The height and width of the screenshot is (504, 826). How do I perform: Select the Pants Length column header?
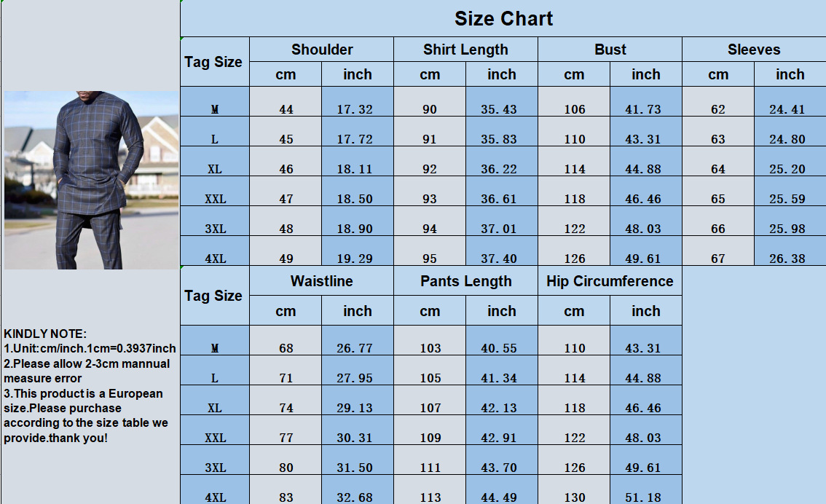click(465, 281)
